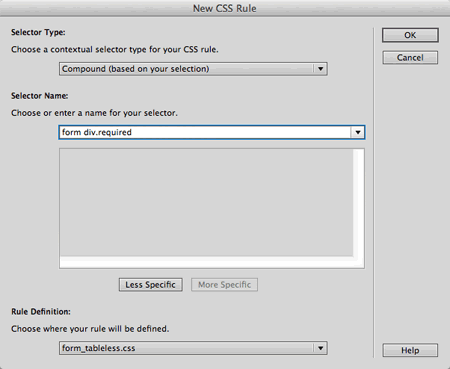The image size is (450, 369).
Task: Click the 'Rule Definition:' heading label
Action: coord(41,312)
